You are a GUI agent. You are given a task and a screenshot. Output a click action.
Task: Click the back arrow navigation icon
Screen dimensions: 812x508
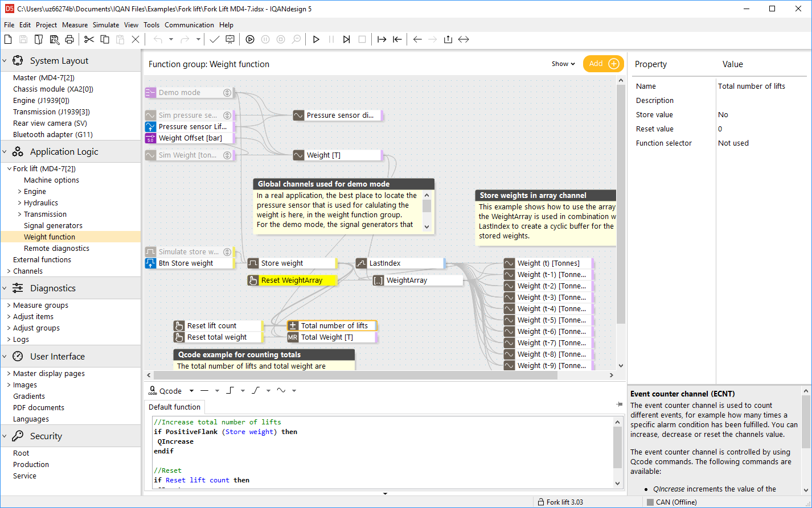point(417,39)
